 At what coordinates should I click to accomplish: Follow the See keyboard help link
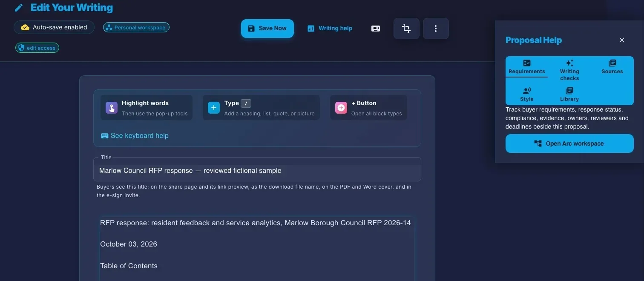(135, 136)
